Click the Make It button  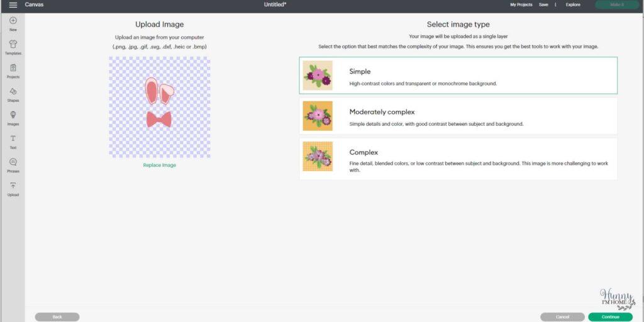[617, 5]
